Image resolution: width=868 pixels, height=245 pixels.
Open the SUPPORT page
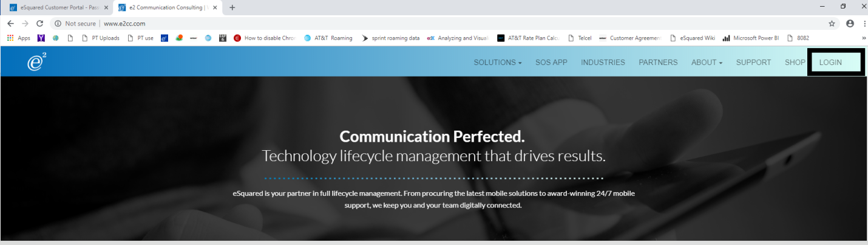pos(753,62)
